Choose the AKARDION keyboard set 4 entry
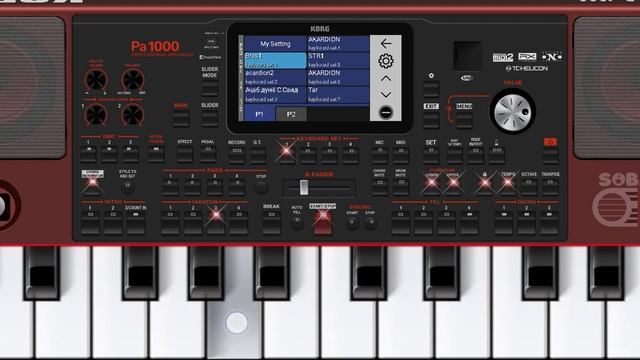 click(338, 43)
